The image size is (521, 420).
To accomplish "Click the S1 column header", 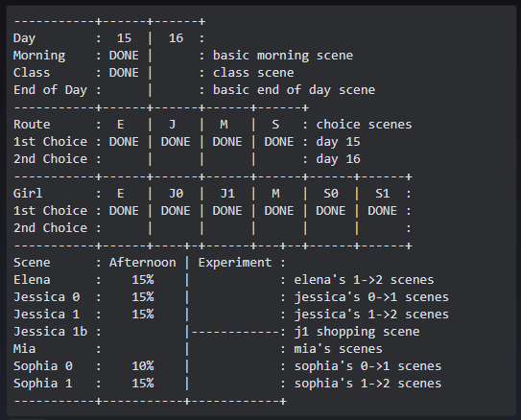I will coord(383,194).
